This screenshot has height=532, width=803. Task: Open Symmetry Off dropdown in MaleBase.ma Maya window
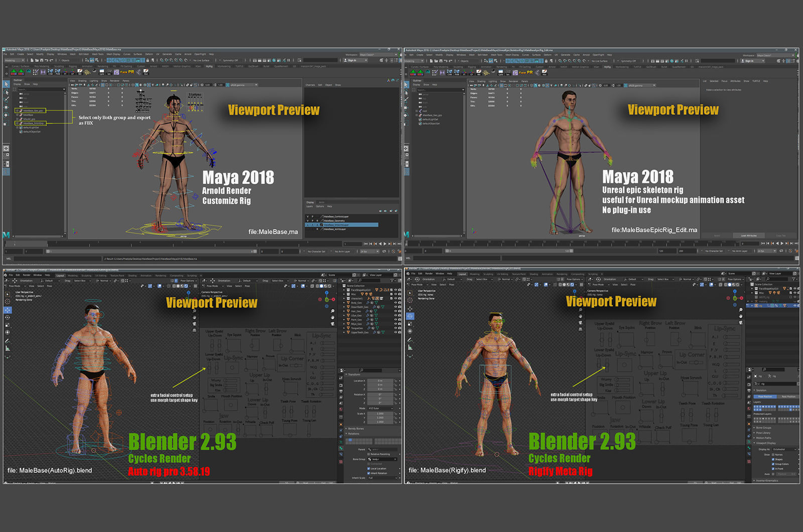pyautogui.click(x=230, y=60)
